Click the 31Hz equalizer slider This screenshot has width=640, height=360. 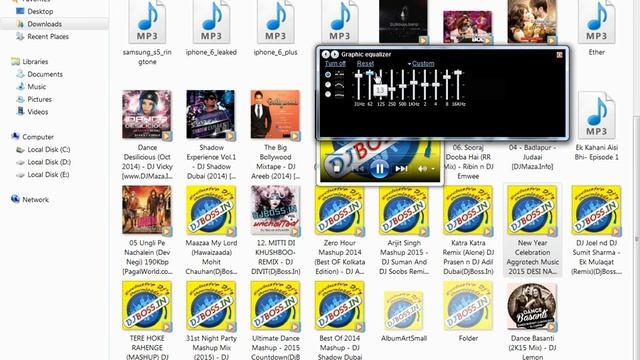pos(358,84)
